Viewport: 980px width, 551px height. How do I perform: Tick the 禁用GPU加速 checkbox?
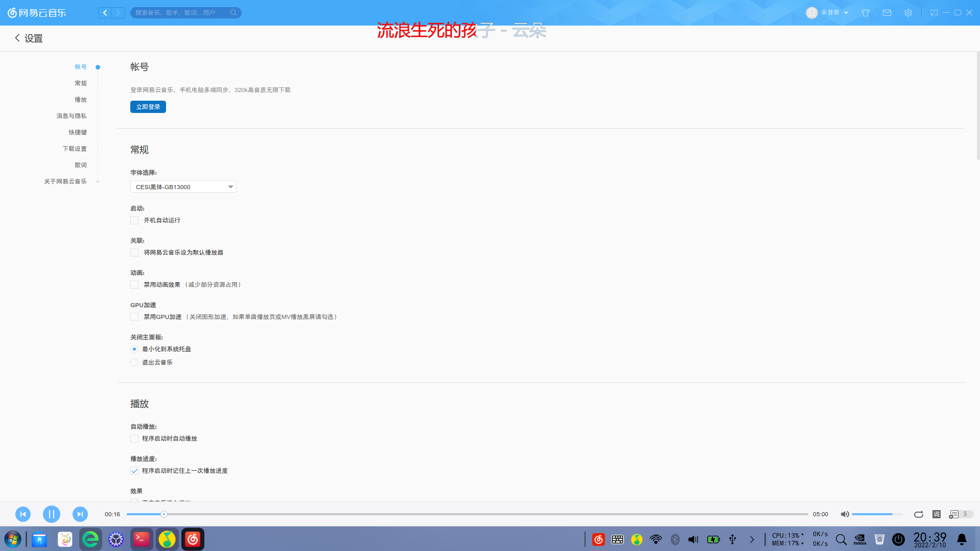click(x=134, y=317)
